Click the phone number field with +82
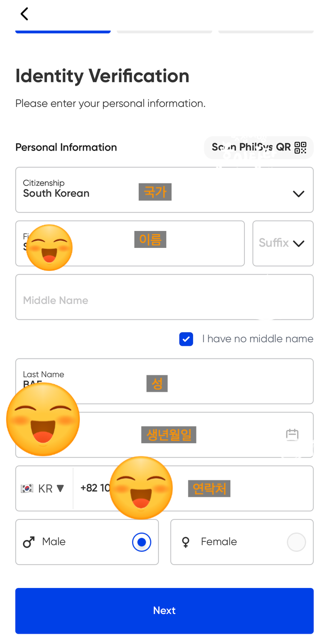 [193, 488]
